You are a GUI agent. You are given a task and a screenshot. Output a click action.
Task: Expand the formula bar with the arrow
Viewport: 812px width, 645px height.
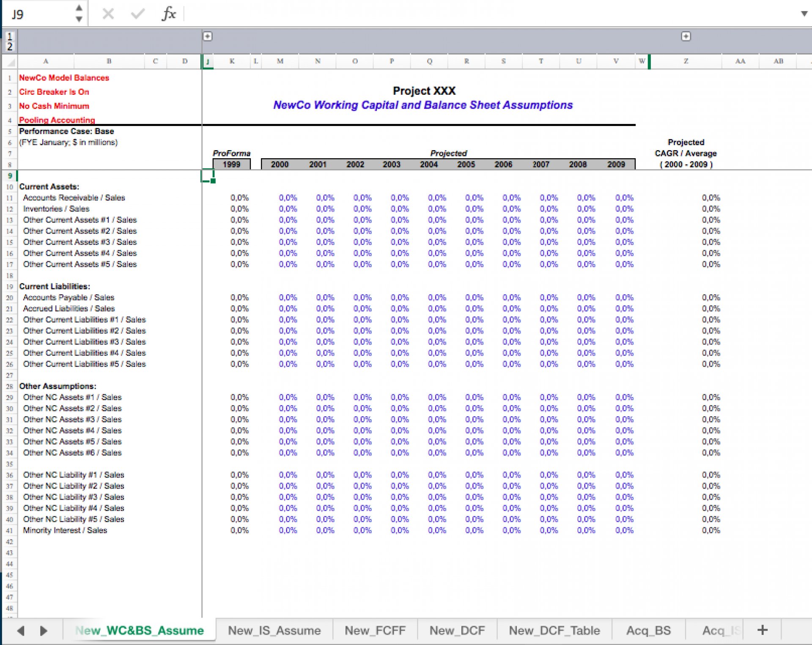[804, 14]
